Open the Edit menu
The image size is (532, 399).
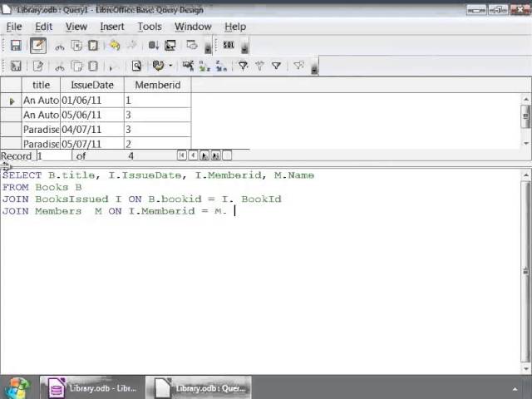[x=44, y=27]
